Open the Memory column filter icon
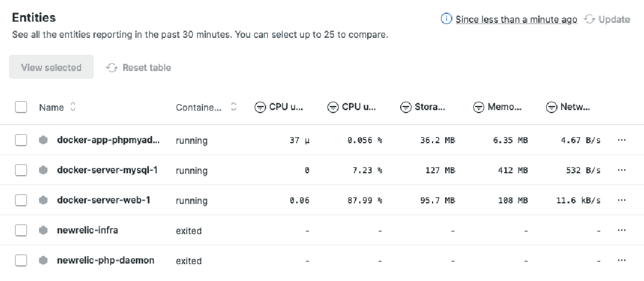644x281 pixels. pos(478,108)
